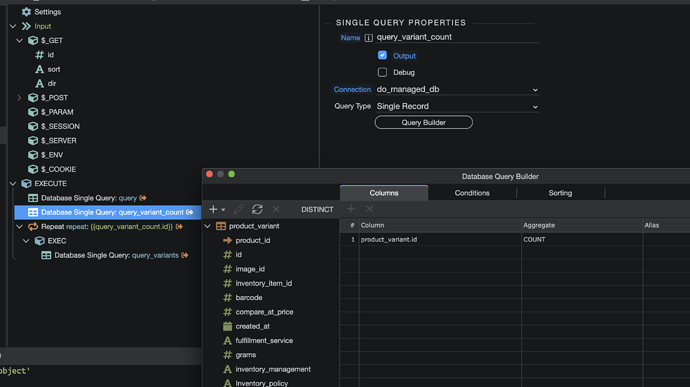Collapse the $_GET node
This screenshot has height=387, width=690.
point(20,41)
